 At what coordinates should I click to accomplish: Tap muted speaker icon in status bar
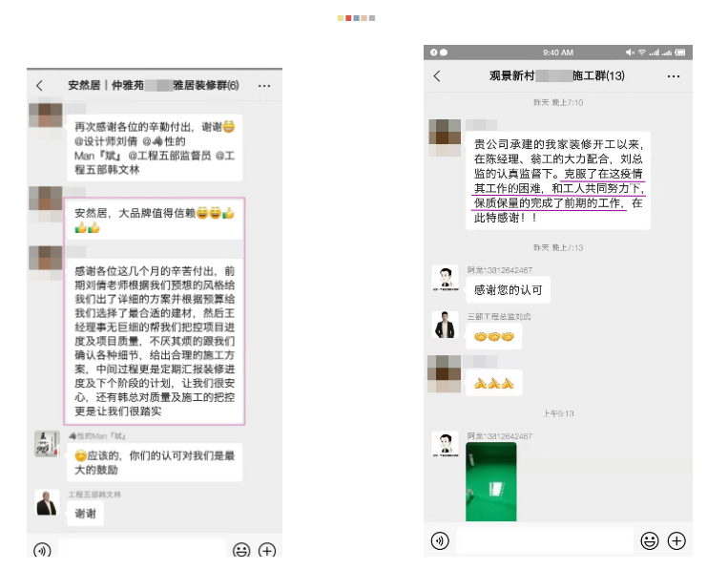[x=630, y=53]
